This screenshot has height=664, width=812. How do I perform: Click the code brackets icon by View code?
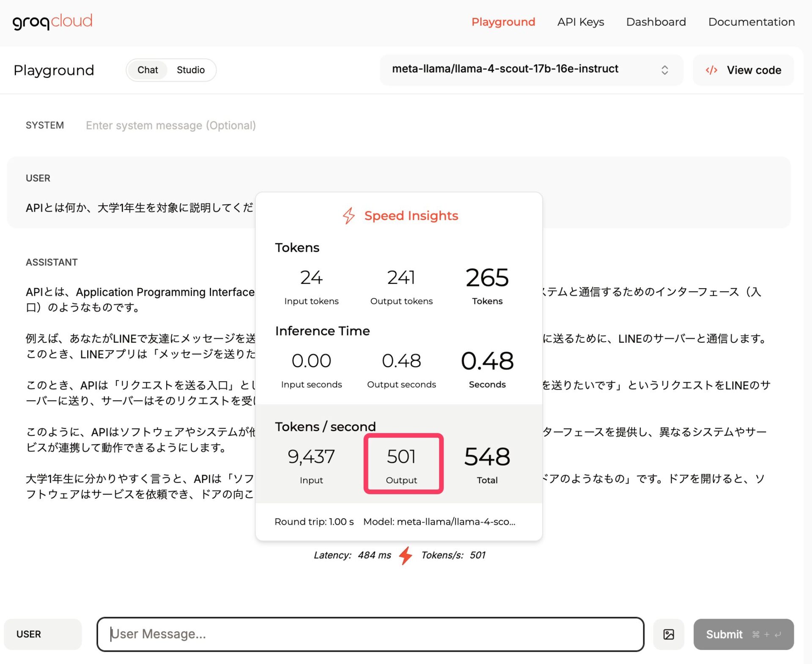click(711, 70)
